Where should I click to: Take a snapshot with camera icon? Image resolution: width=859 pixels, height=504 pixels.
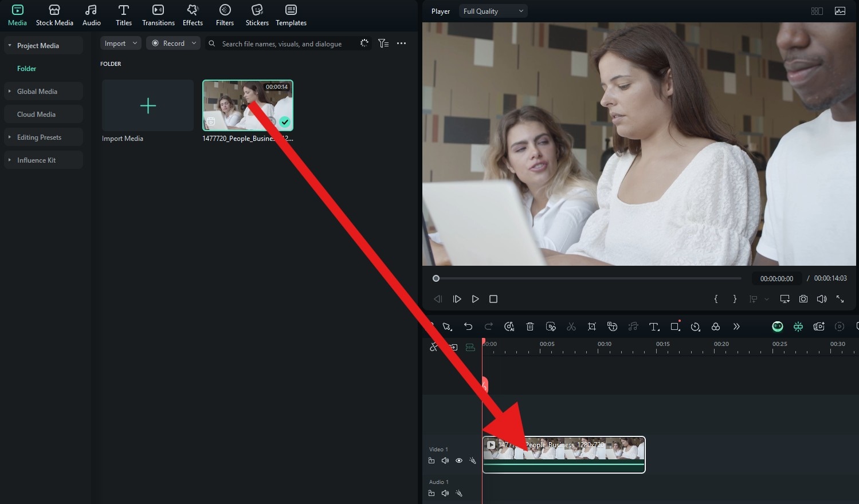pyautogui.click(x=803, y=299)
